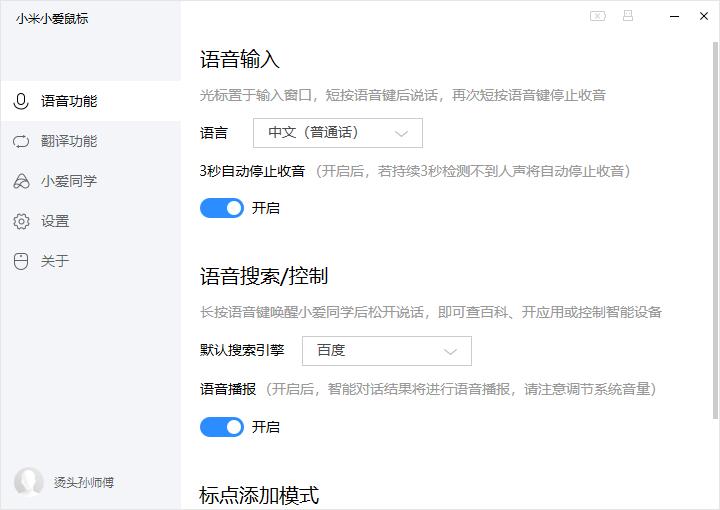
Task: Open the 关于 sidebar section
Action: coord(90,261)
